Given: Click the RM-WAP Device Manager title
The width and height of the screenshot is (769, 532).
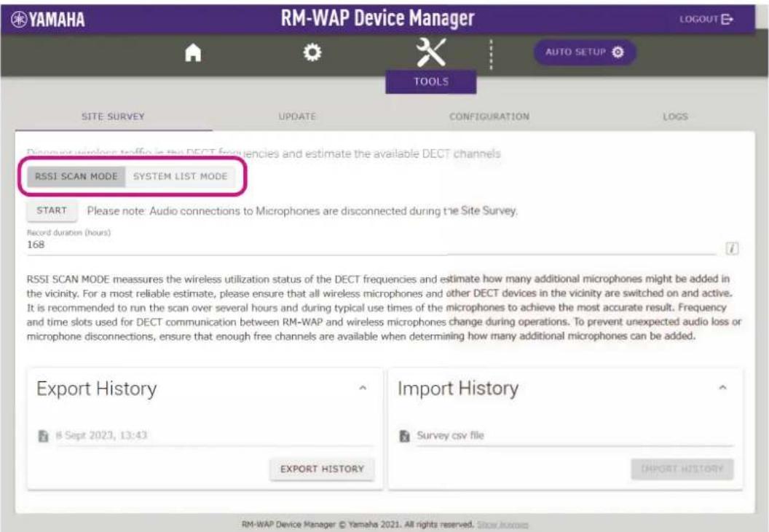Looking at the screenshot, I should (378, 18).
